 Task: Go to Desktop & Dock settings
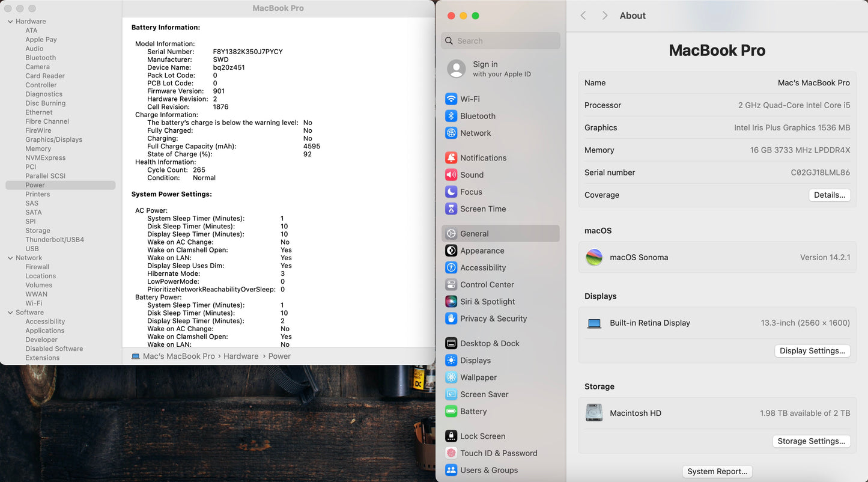click(x=490, y=344)
